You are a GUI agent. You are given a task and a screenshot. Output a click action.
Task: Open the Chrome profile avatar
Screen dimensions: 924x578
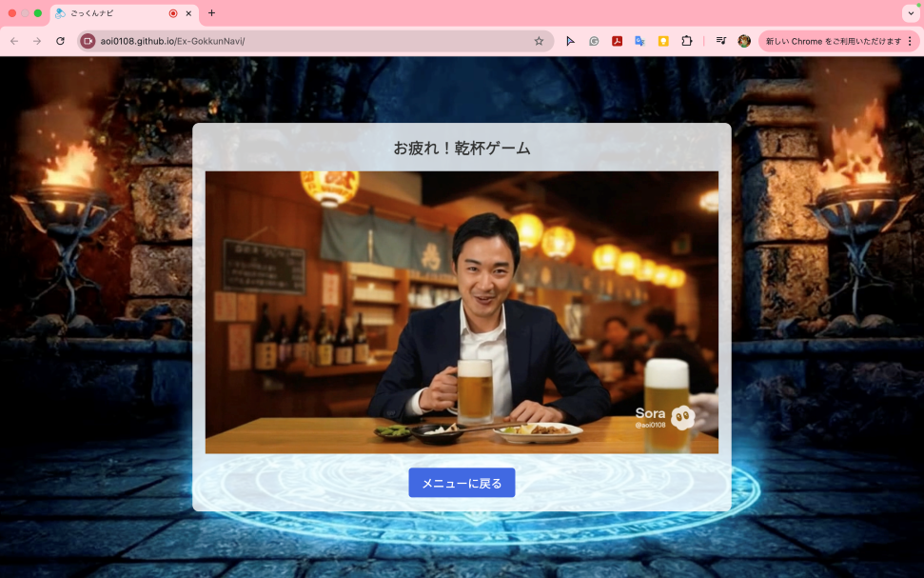tap(744, 41)
